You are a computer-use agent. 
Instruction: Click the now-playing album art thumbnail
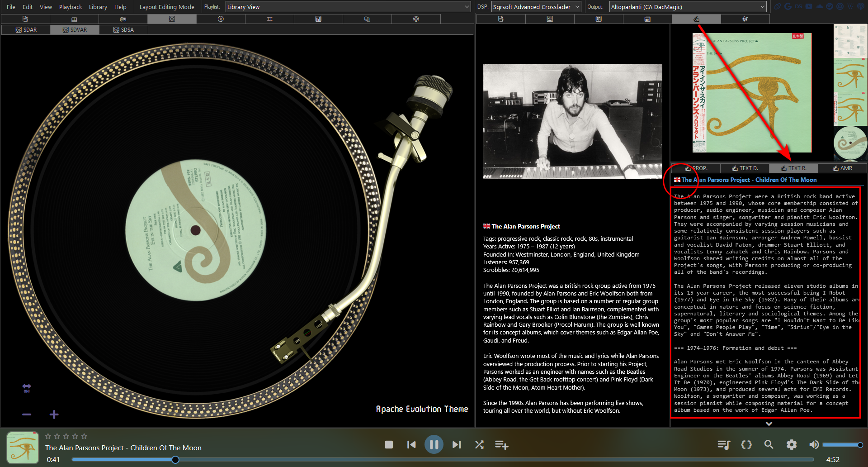[x=23, y=448]
